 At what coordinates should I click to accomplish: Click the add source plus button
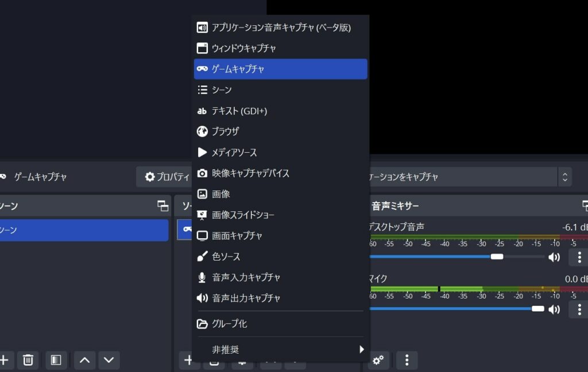tap(188, 360)
